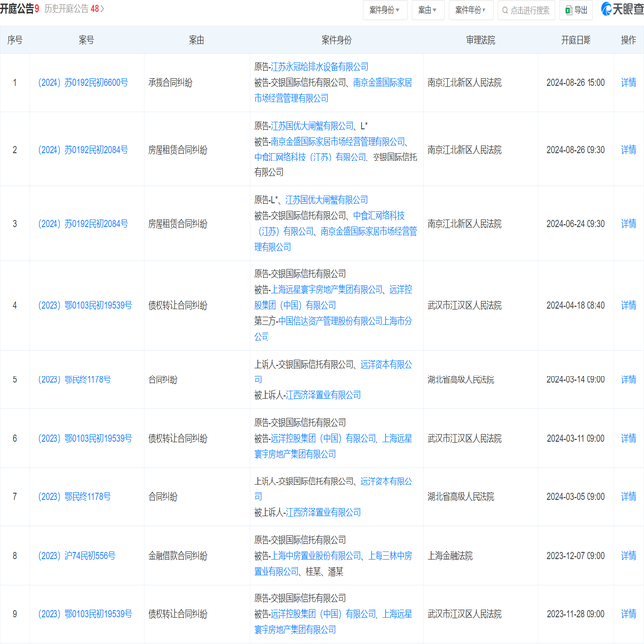Open case 鄂民终1178号 in row 7
Screen dimensions: 644x644
coord(74,497)
